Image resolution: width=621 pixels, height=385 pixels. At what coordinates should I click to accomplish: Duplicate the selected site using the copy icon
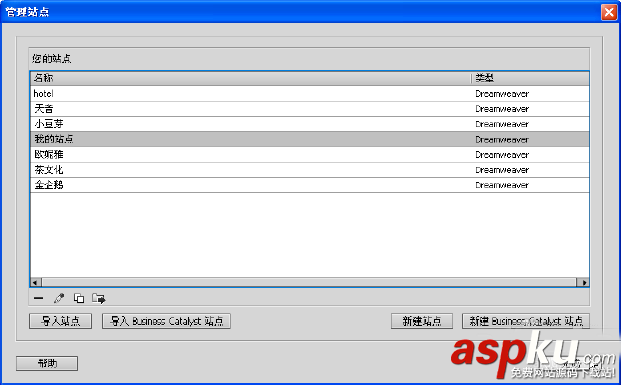click(x=79, y=298)
